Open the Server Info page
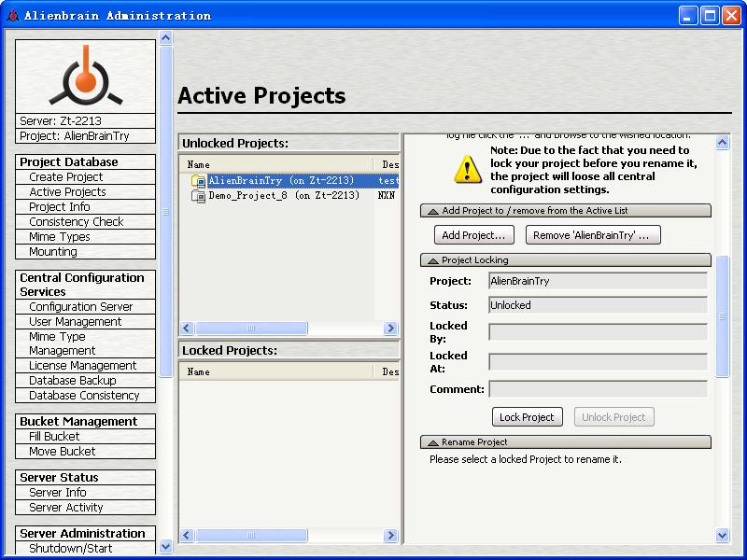Screen dimensions: 747x560 (86, 493)
